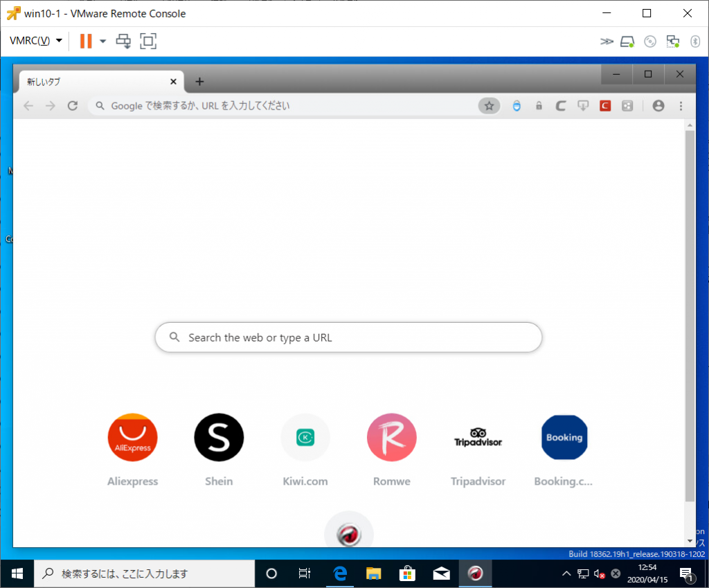
Task: Expand the power options dropdown arrow
Action: [102, 41]
